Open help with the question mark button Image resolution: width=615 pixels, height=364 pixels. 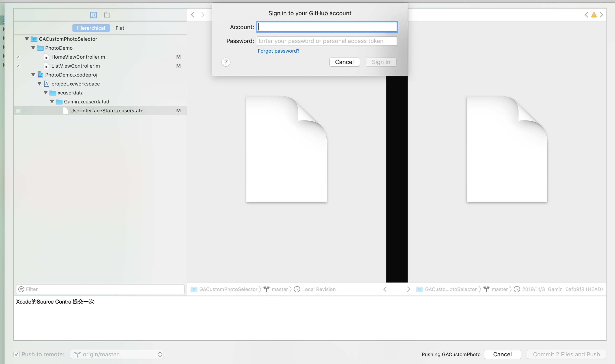(x=226, y=62)
